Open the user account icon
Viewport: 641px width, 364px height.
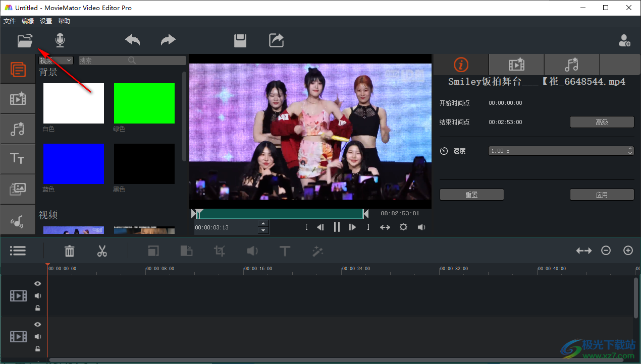pos(624,40)
